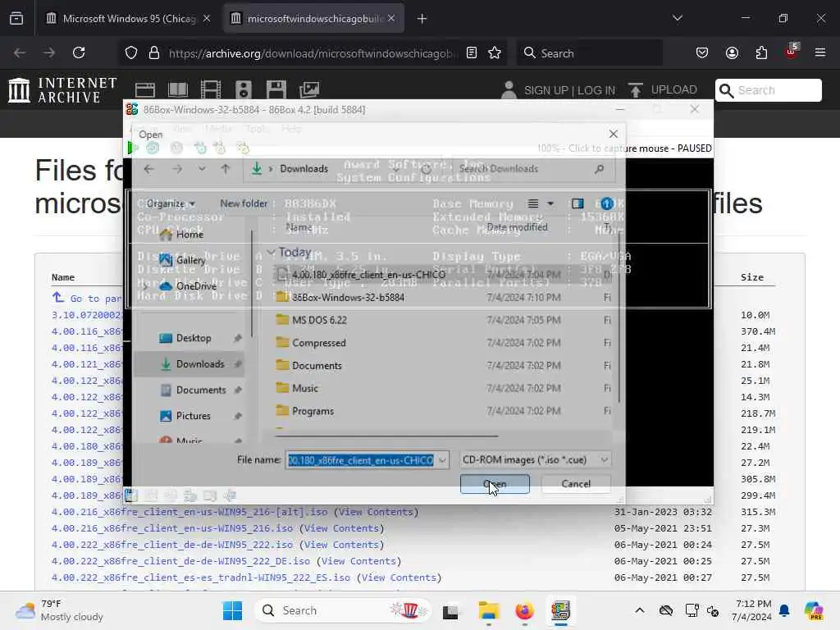Click UPLOAD on Internet Archive
840x630 pixels.
[663, 90]
